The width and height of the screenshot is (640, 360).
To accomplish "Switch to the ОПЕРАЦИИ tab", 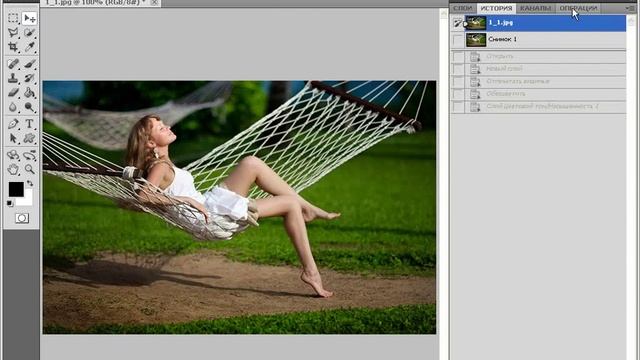I will point(578,8).
